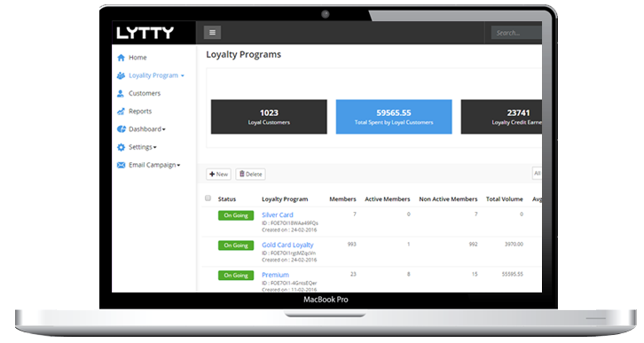Click the Loyalty Program group icon
Image resolution: width=644 pixels, height=343 pixels.
pyautogui.click(x=121, y=75)
